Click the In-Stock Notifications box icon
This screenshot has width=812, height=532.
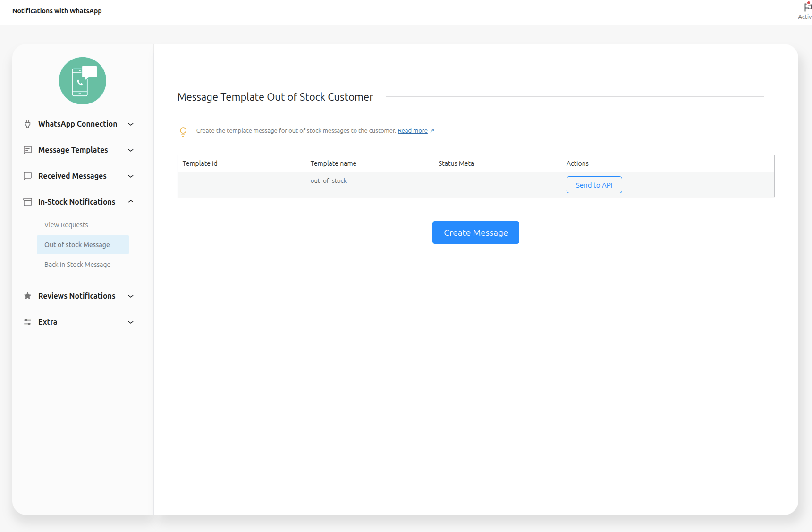tap(28, 202)
